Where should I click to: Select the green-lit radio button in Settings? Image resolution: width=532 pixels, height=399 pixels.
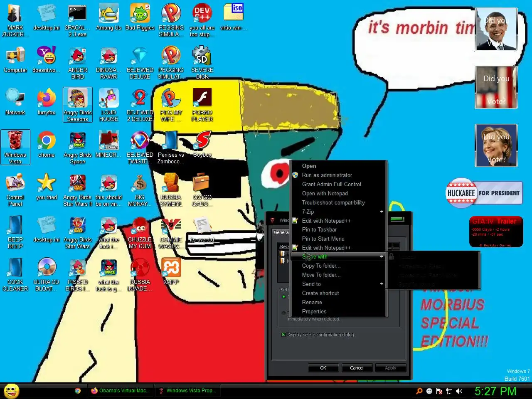point(284,297)
